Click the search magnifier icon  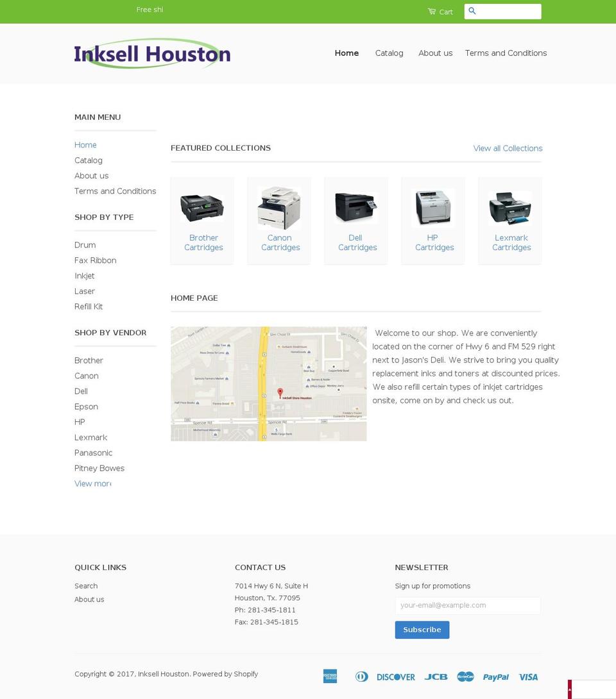472,11
